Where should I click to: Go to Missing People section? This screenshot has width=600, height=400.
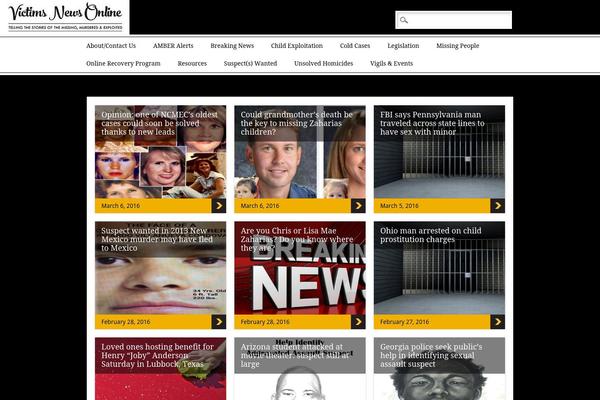click(458, 46)
